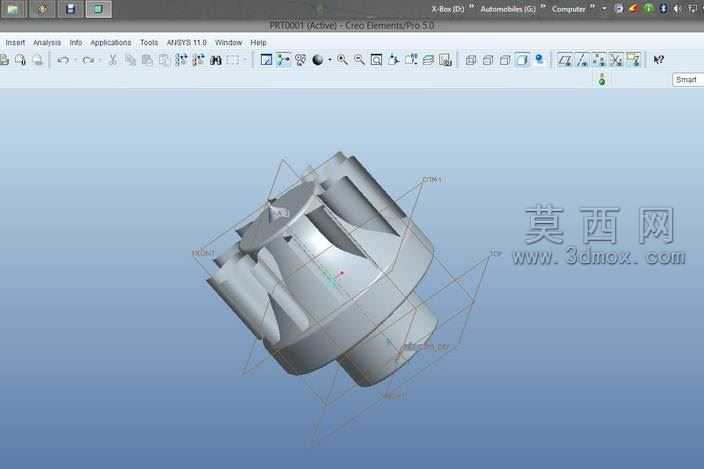Open the Smart selection filter dropdown

coord(688,80)
